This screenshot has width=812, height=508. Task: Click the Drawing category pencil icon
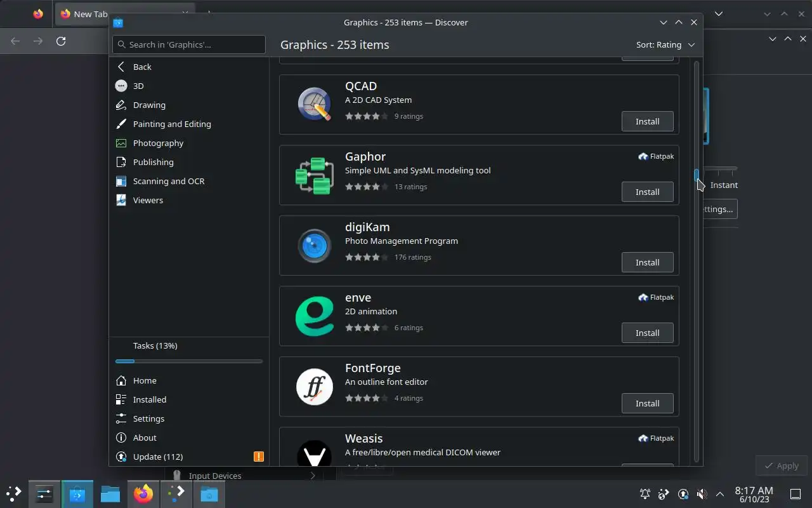point(121,105)
